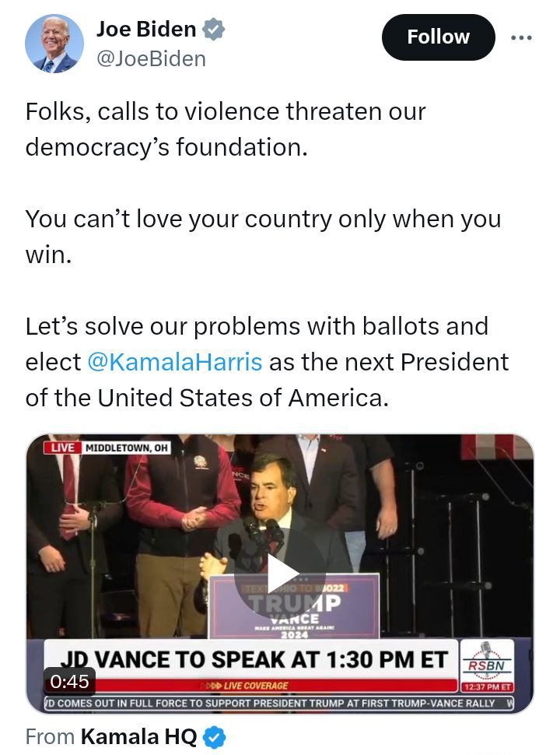This screenshot has height=755, width=560.
Task: Click the red LIVE badge in video
Action: (61, 448)
